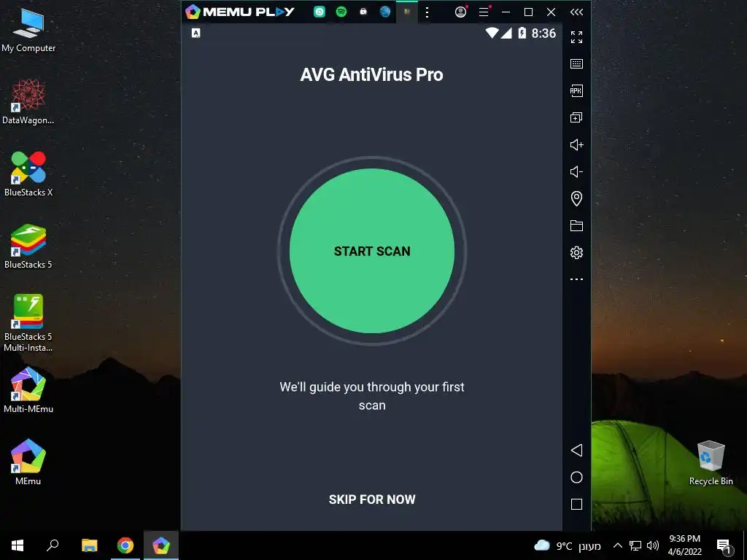This screenshot has height=560, width=747.
Task: Tap the green START SCAN circle
Action: tap(371, 251)
